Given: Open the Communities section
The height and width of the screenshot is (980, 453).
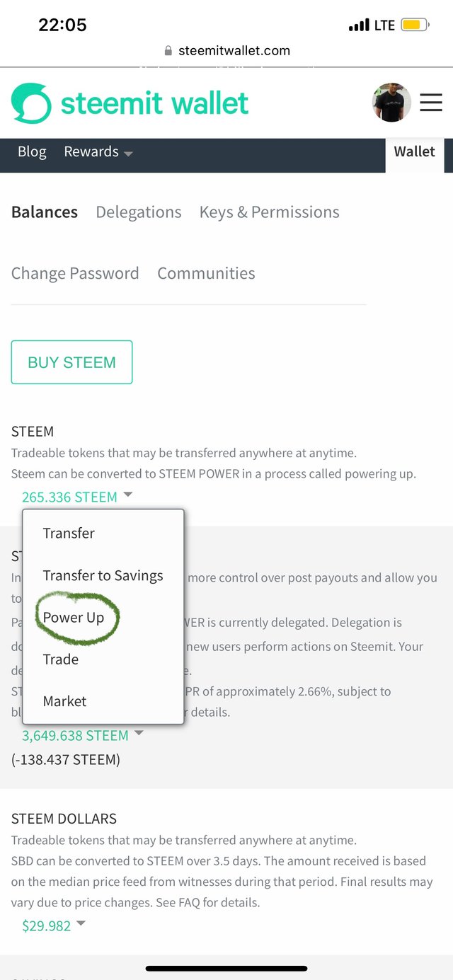Looking at the screenshot, I should click(x=206, y=274).
